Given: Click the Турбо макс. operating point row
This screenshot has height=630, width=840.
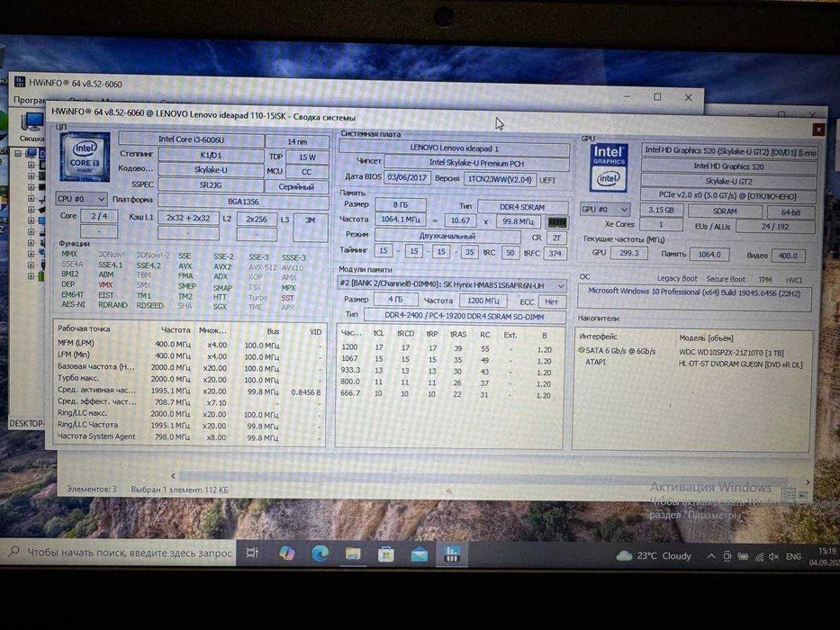Looking at the screenshot, I should tap(189, 378).
